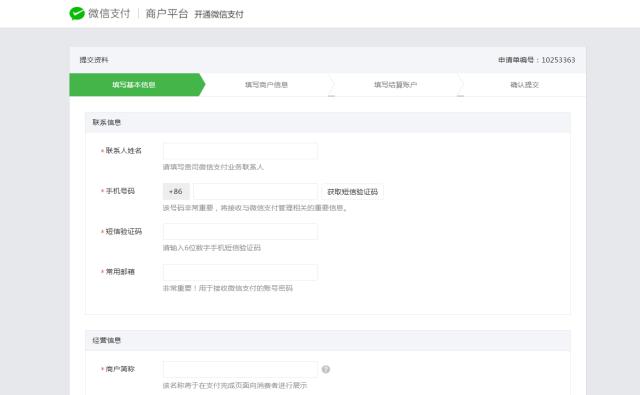
Task: Click the 提交资料 title label
Action: [94, 60]
